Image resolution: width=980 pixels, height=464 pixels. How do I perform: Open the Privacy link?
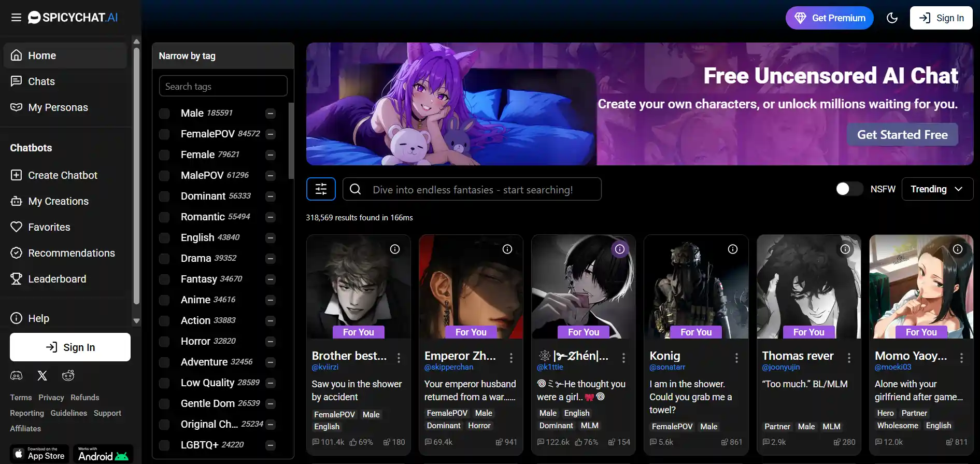click(x=51, y=398)
